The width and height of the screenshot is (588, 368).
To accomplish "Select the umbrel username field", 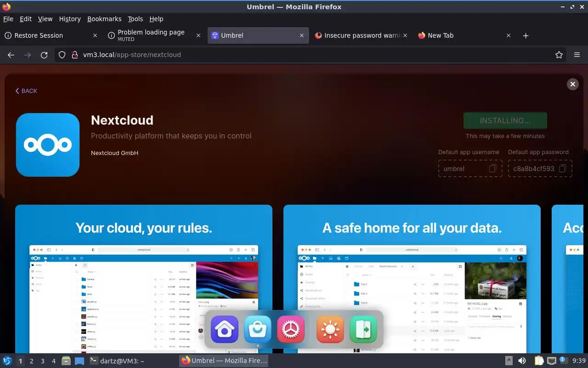I will (x=470, y=168).
